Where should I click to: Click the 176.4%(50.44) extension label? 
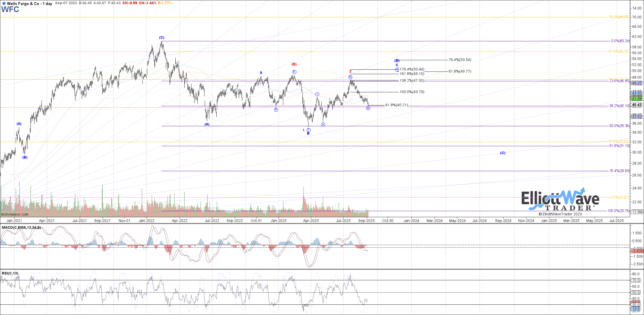[x=412, y=70]
